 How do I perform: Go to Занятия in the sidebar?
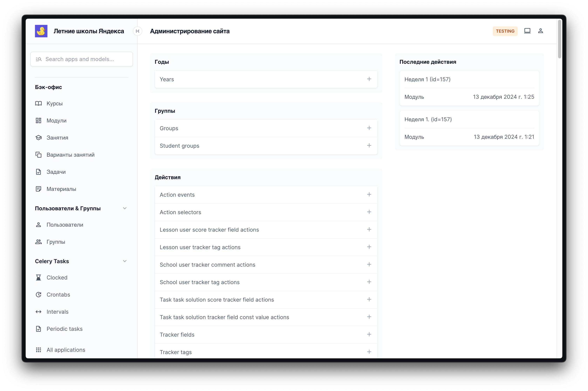pos(57,138)
